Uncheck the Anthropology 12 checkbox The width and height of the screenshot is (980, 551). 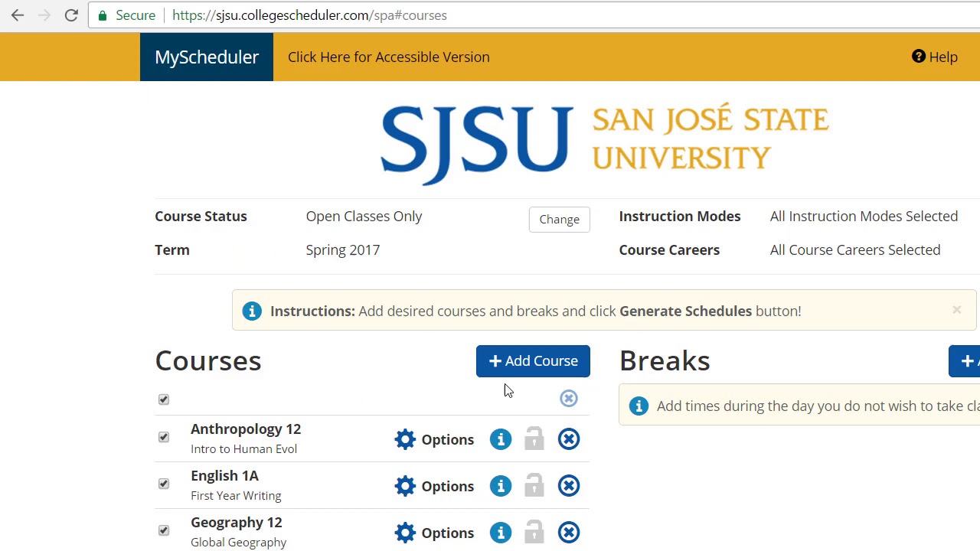(164, 437)
